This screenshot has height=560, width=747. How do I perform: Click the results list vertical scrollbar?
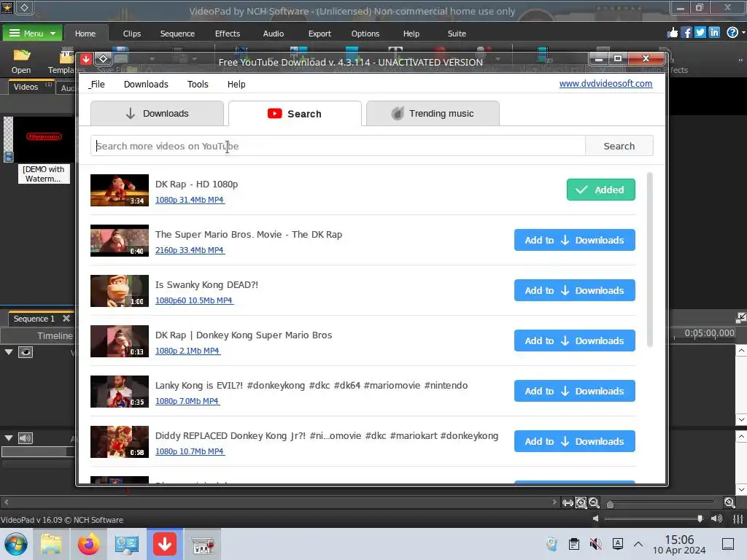[650, 260]
